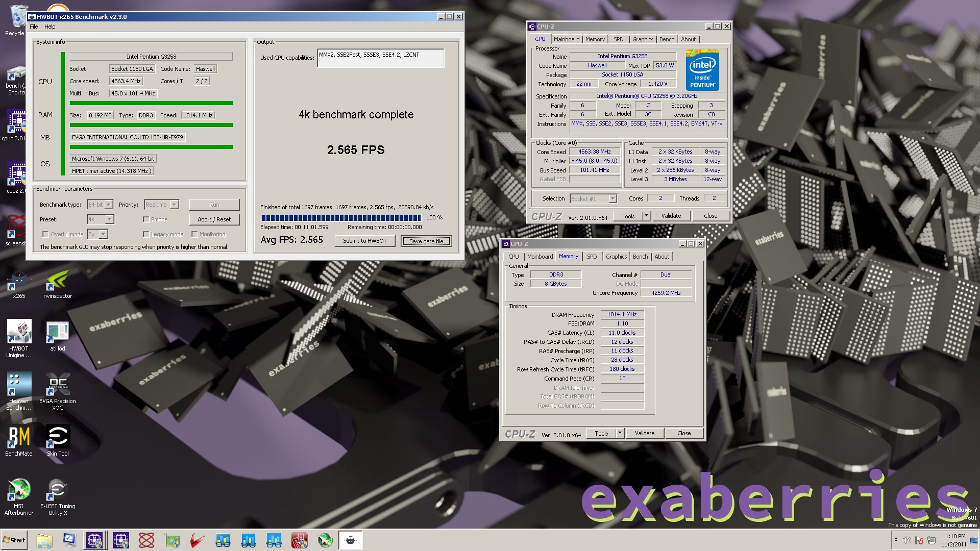This screenshot has height=551, width=980.
Task: Click the graphics card taskbar icon
Action: tap(173, 540)
